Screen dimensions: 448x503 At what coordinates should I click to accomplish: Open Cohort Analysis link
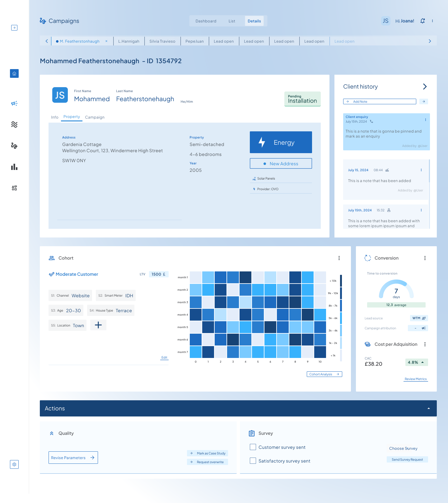(x=324, y=374)
